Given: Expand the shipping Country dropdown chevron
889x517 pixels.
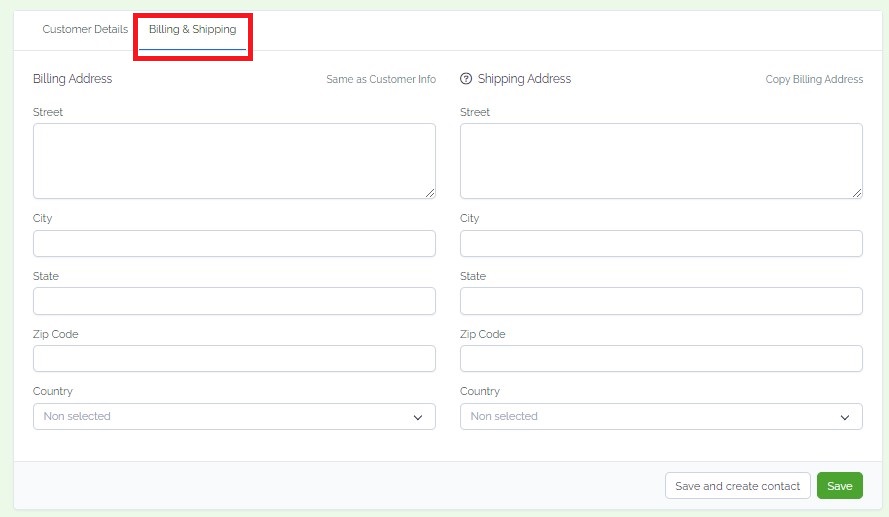Looking at the screenshot, I should (845, 417).
